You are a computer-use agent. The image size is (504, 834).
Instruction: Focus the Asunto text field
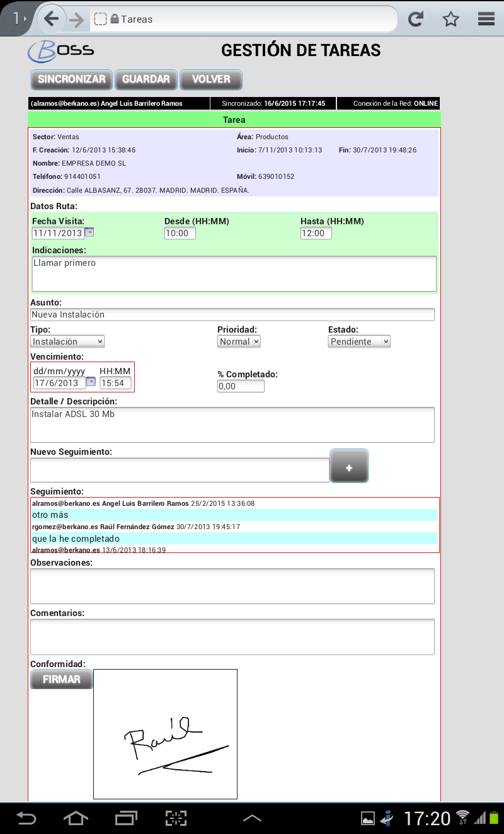(232, 314)
